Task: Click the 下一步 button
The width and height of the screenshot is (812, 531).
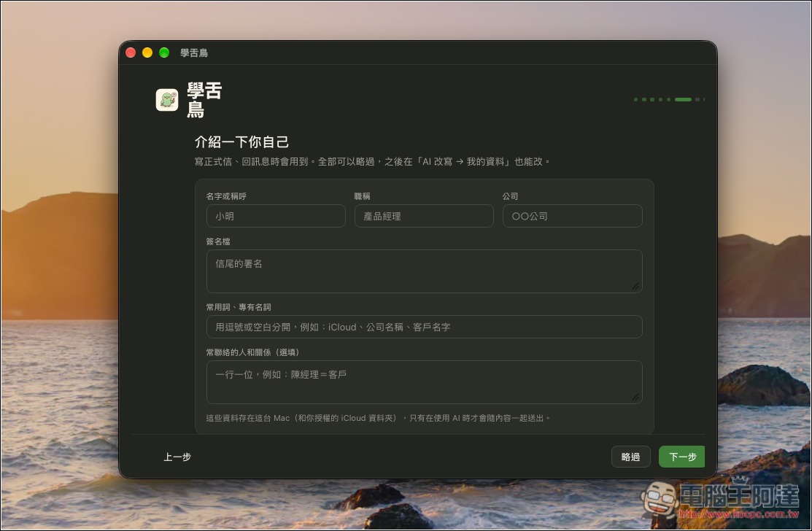Action: 681,457
